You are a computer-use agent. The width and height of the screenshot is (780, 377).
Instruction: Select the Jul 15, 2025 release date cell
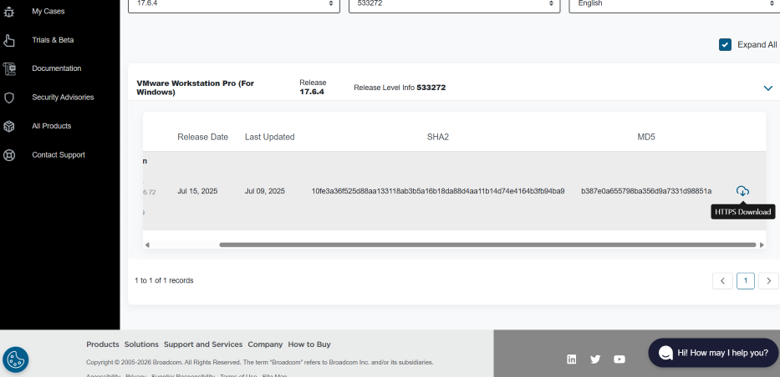pyautogui.click(x=197, y=191)
